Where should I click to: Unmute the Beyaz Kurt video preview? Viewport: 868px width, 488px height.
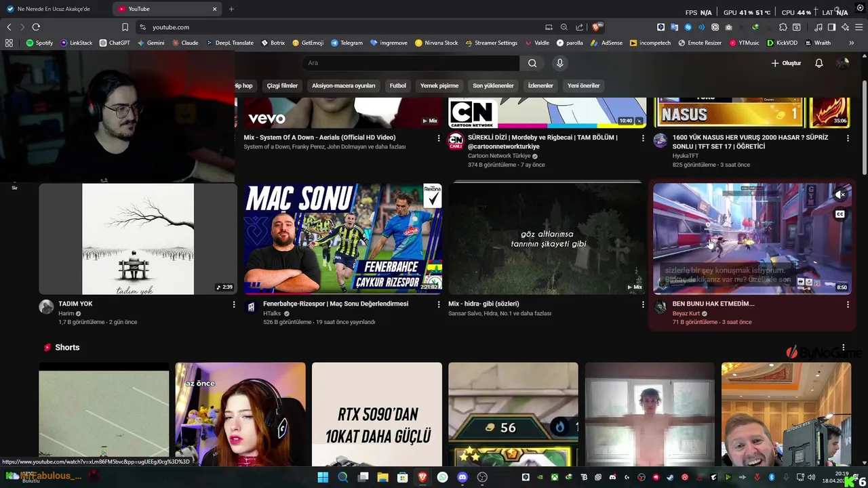tap(840, 195)
